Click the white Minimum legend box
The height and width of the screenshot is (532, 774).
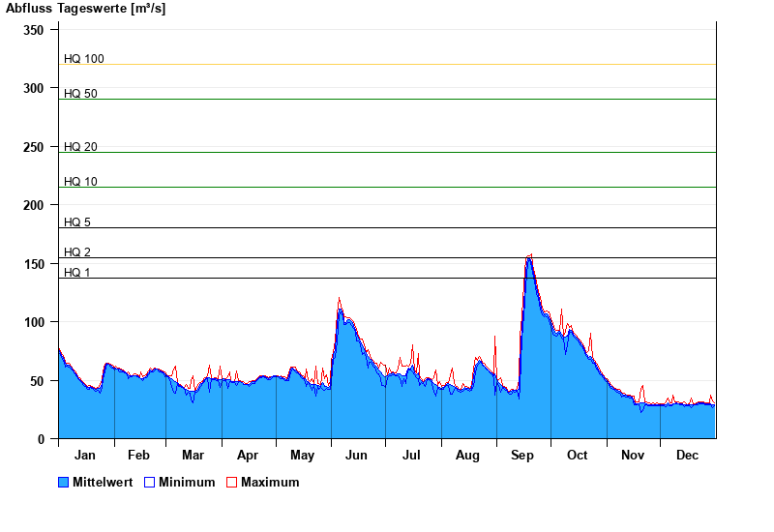(x=150, y=483)
